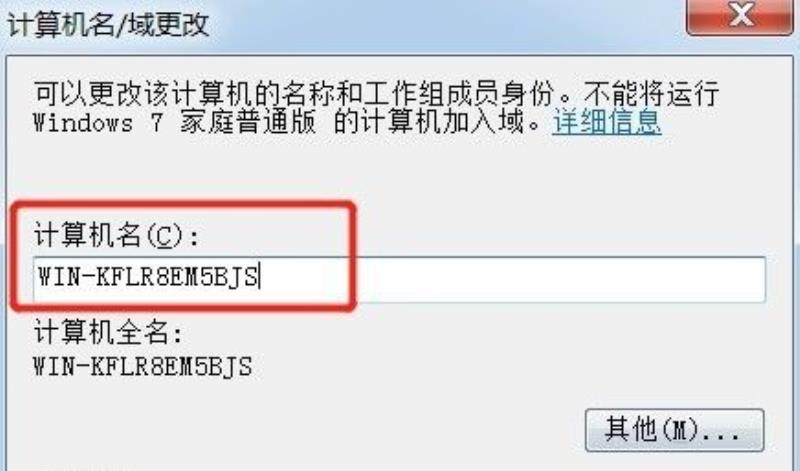Click WIN-KFLR8EM5BJS text inside the name field
The width and height of the screenshot is (800, 471).
pyautogui.click(x=147, y=277)
